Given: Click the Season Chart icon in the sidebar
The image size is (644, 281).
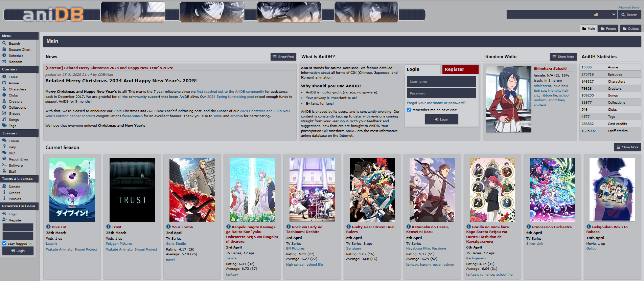Looking at the screenshot, I should 4,49.
